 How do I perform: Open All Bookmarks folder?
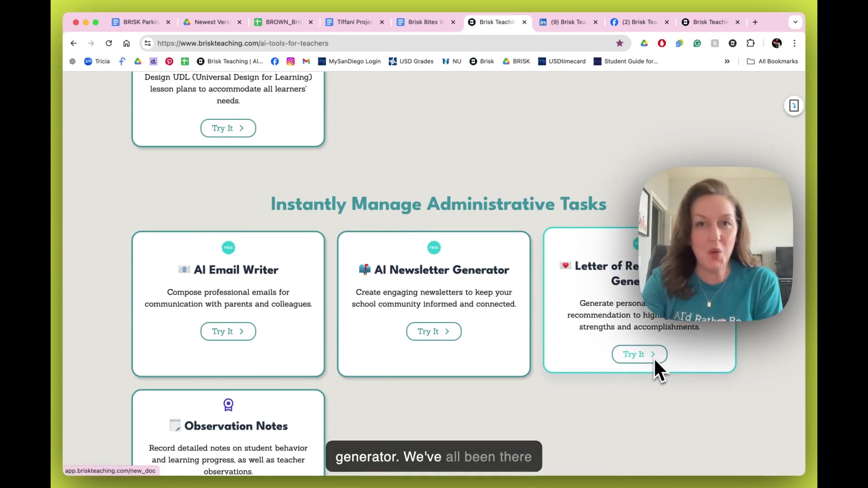773,61
